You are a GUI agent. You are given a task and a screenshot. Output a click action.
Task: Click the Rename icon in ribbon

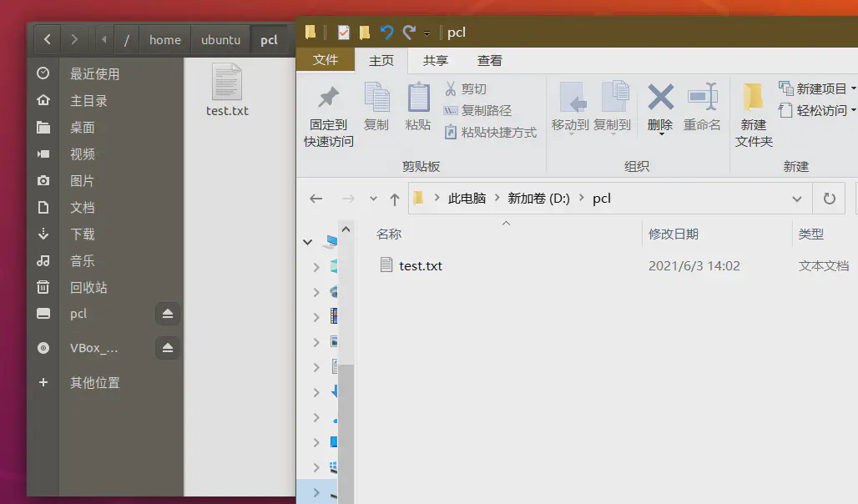point(702,98)
